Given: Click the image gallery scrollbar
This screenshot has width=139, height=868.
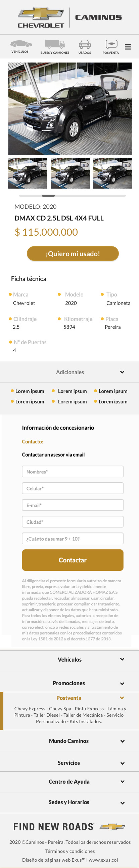Looking at the screenshot, I should pyautogui.click(x=73, y=195).
